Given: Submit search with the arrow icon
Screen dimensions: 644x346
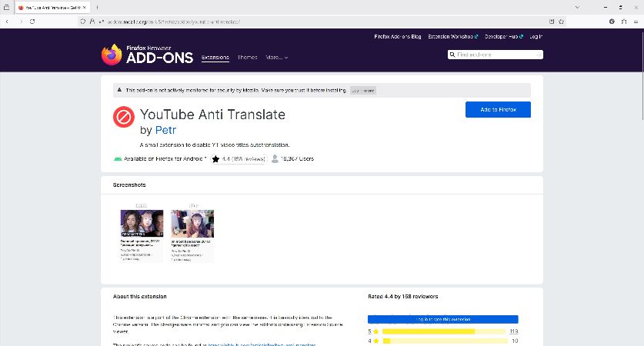Looking at the screenshot, I should [x=539, y=55].
